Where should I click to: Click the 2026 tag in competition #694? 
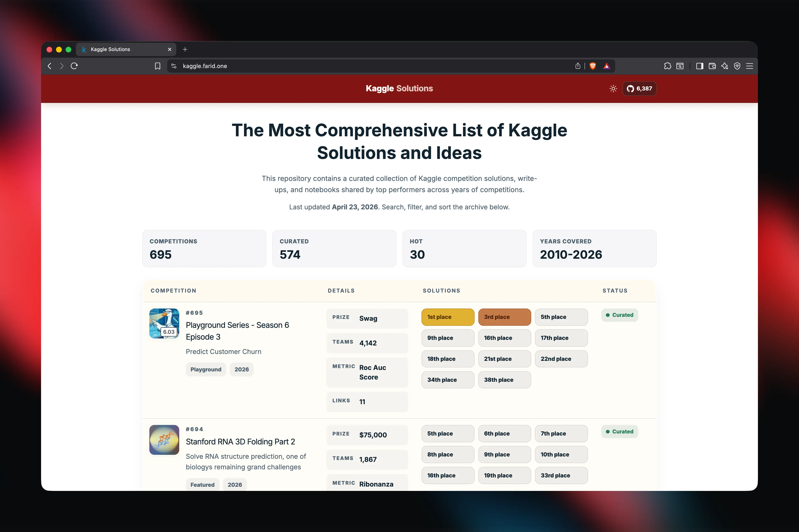(235, 484)
